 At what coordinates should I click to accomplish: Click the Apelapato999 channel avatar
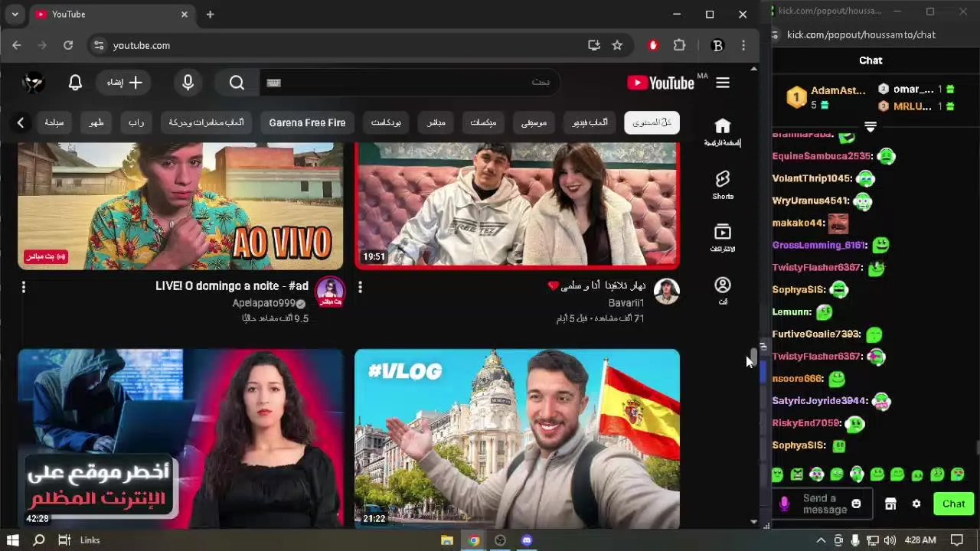coord(330,291)
